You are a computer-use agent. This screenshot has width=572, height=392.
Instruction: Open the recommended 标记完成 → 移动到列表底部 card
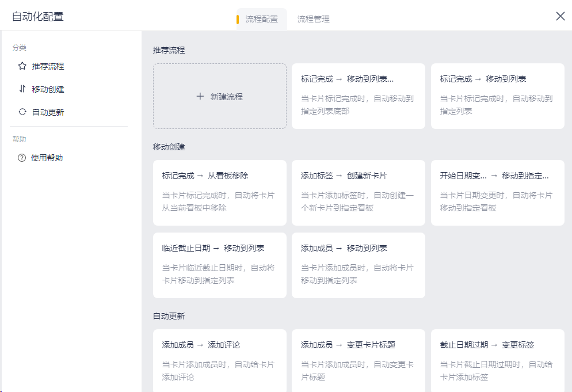pos(358,96)
